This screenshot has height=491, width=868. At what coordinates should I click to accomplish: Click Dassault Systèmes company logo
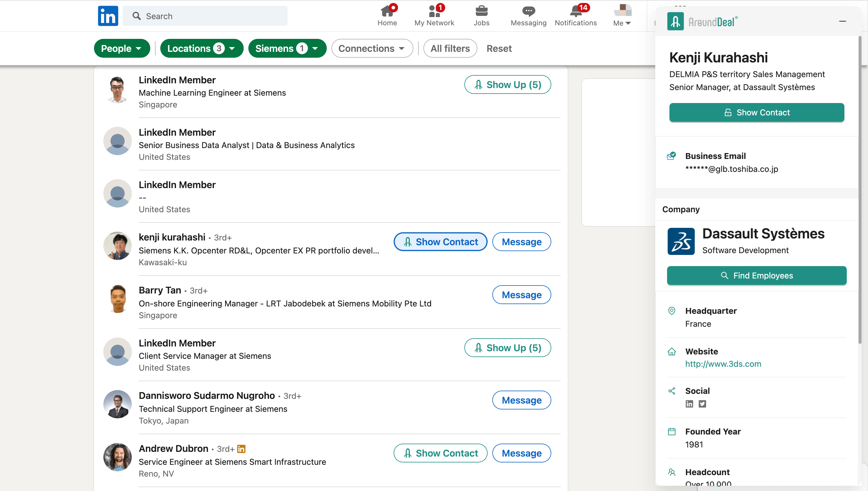click(x=681, y=241)
